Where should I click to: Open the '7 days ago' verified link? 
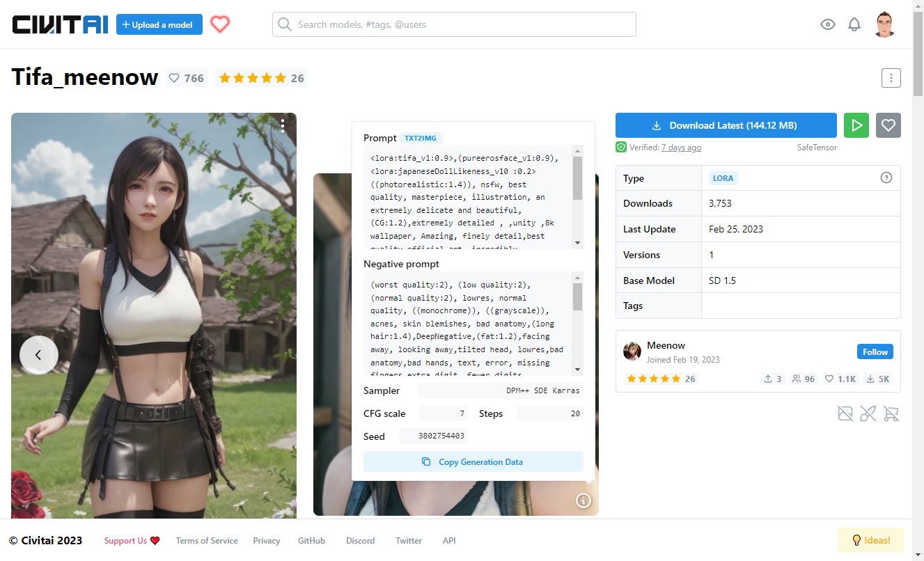point(681,148)
